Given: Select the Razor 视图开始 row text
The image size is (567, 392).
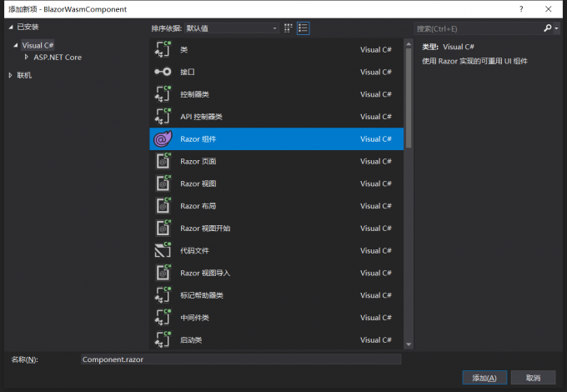Looking at the screenshot, I should pyautogui.click(x=205, y=229).
